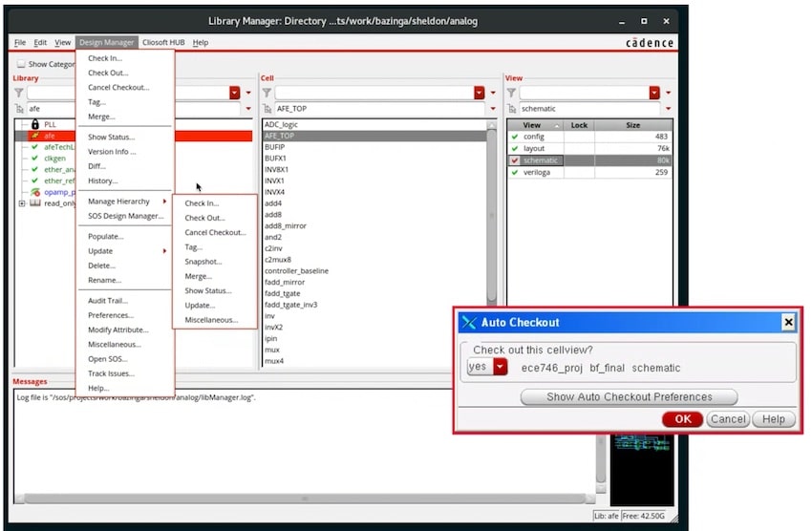Select SOS Design Manager menu entry
The image size is (812, 531).
point(126,216)
